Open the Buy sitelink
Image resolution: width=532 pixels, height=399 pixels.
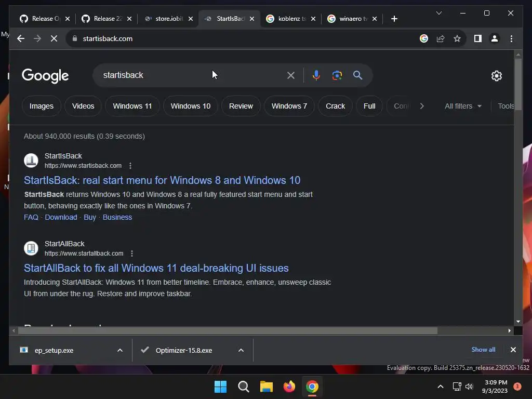[90, 217]
